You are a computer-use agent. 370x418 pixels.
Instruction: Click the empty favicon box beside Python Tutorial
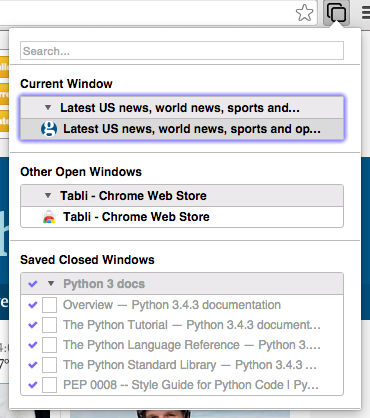click(x=49, y=325)
